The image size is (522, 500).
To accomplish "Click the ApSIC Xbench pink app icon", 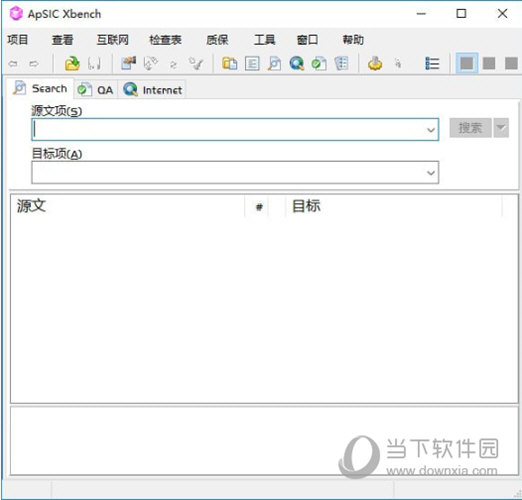I will click(16, 14).
